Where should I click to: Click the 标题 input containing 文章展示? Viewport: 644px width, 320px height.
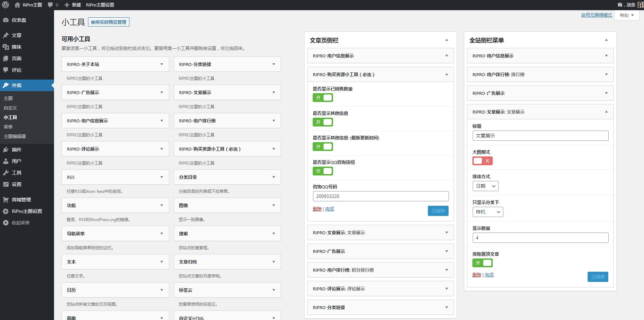[540, 136]
